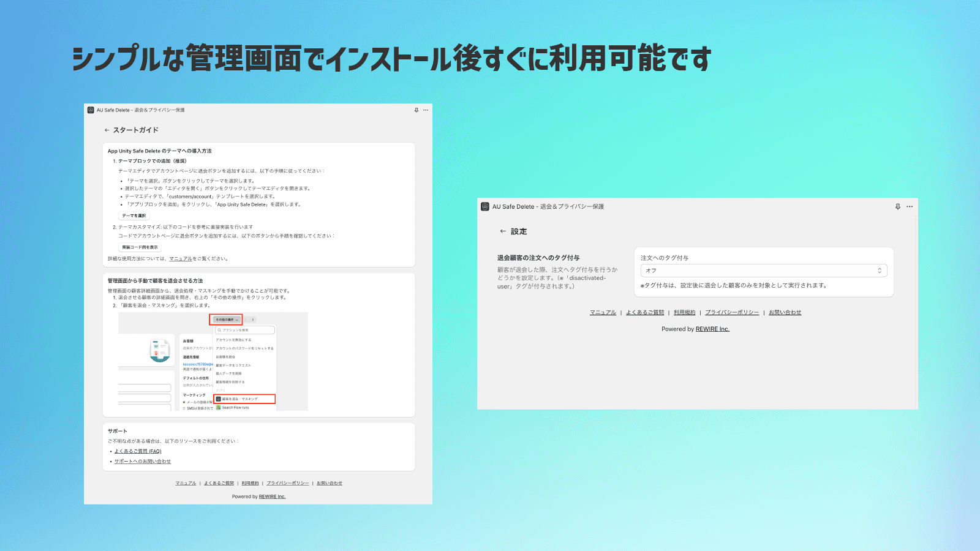Open プライバシーポリシー link in 設定 footer
The width and height of the screenshot is (980, 551).
(731, 313)
